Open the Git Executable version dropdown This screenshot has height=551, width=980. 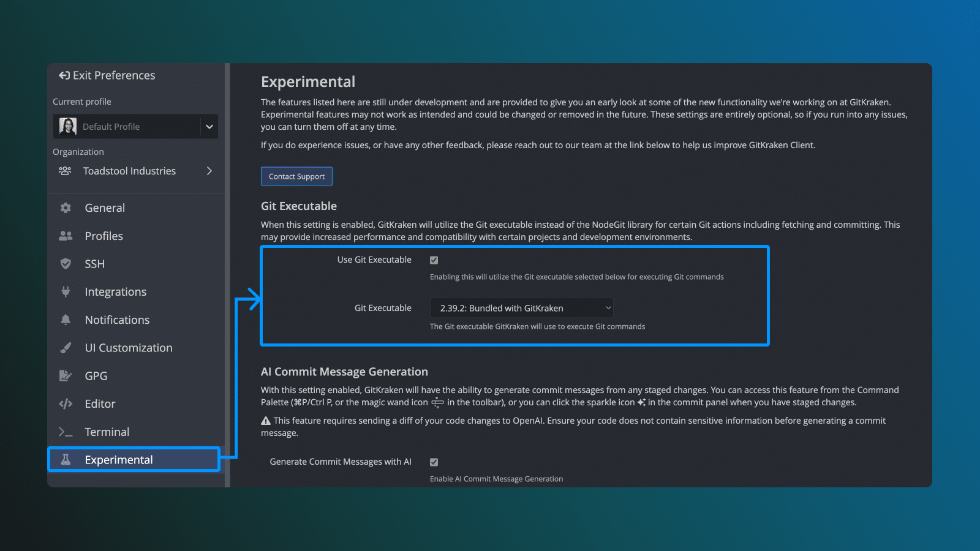point(521,307)
